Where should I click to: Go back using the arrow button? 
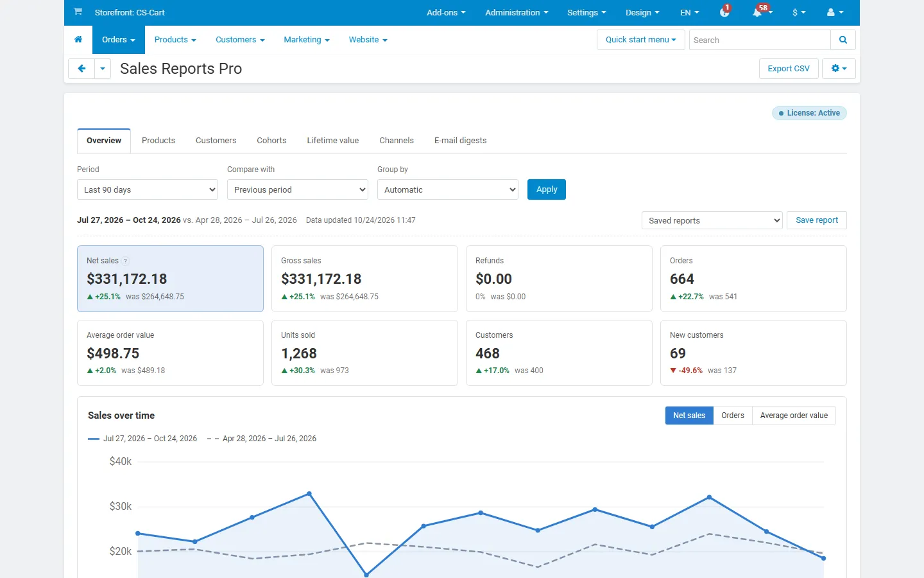pyautogui.click(x=81, y=69)
